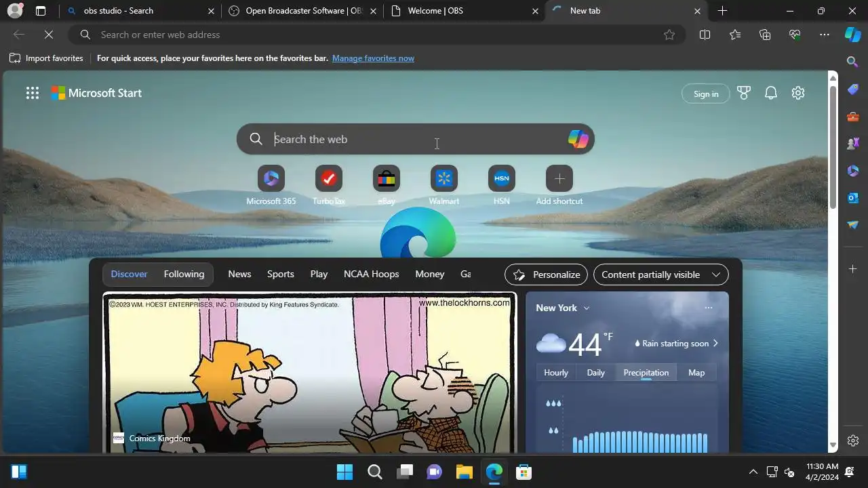Open Walmart shortcut tile
This screenshot has width=868, height=488.
[444, 185]
